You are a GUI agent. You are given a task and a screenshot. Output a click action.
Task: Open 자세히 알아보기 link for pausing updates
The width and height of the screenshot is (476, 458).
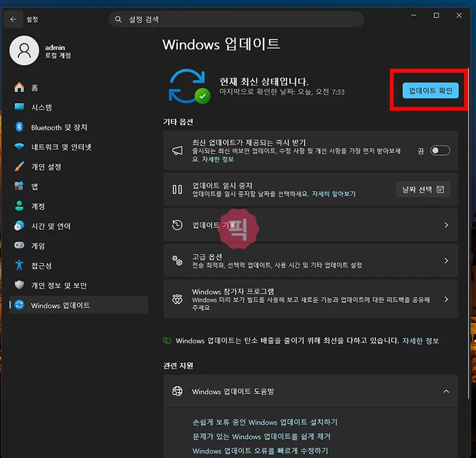tap(334, 193)
